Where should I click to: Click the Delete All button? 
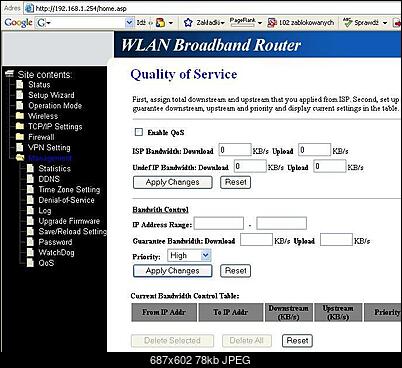pos(247,341)
